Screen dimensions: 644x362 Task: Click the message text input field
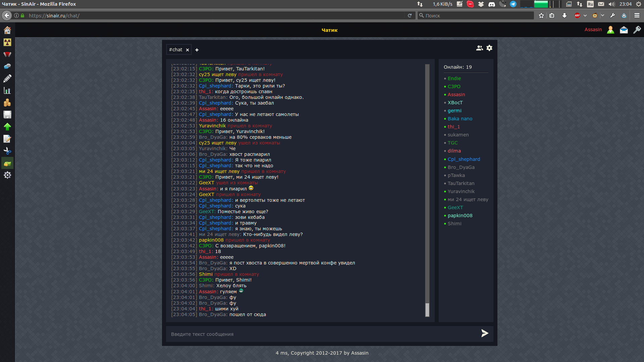point(322,334)
